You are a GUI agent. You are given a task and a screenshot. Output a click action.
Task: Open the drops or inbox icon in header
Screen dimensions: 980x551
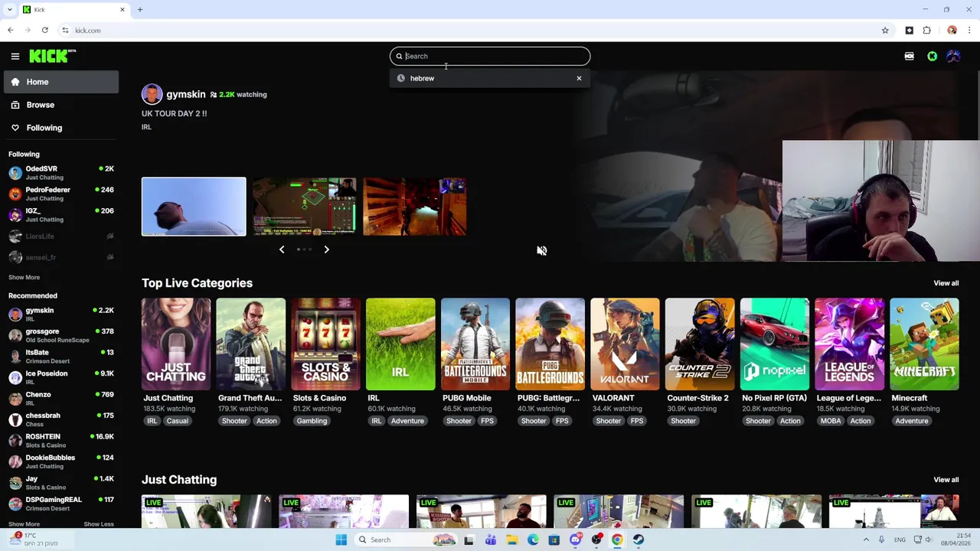click(x=909, y=56)
